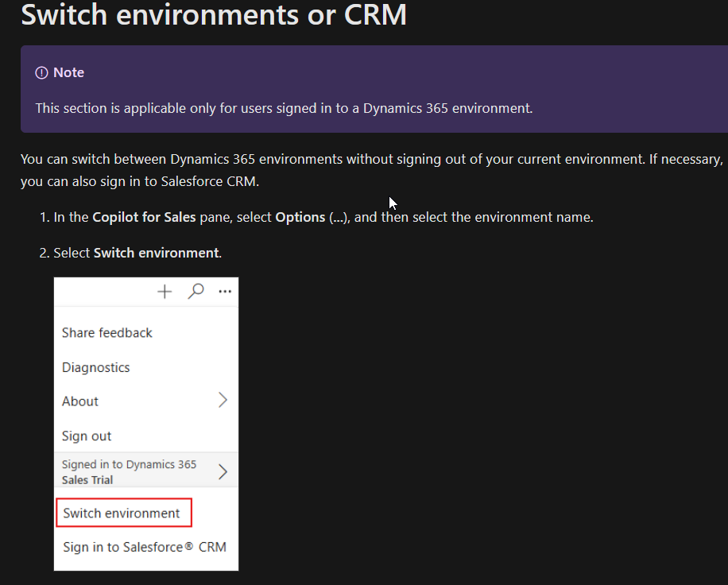Click the highlighted Switch environment option
728x585 pixels.
coord(123,513)
